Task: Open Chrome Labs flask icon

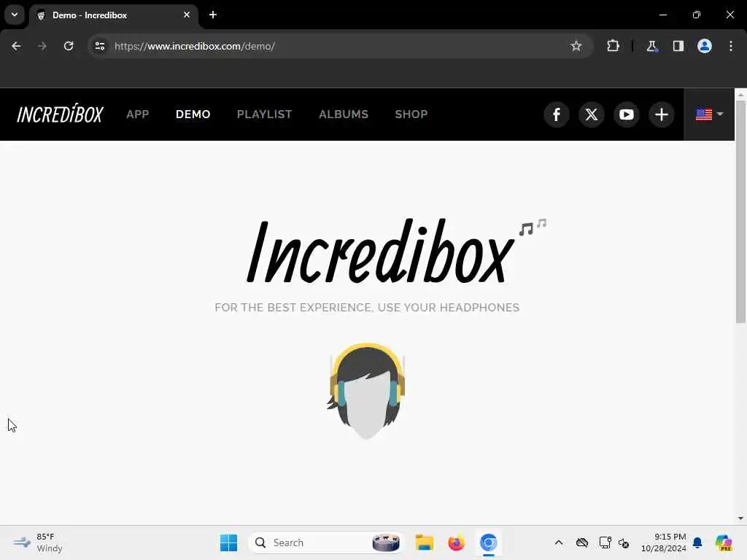Action: pos(651,46)
